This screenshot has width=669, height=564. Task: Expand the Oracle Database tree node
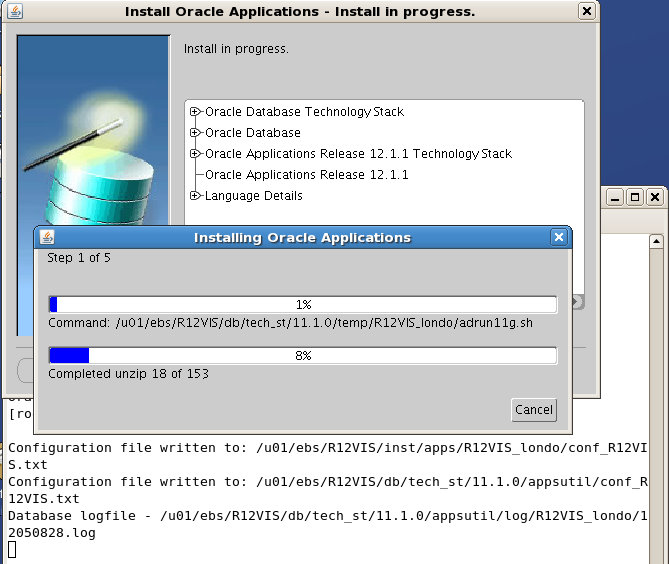click(x=195, y=133)
